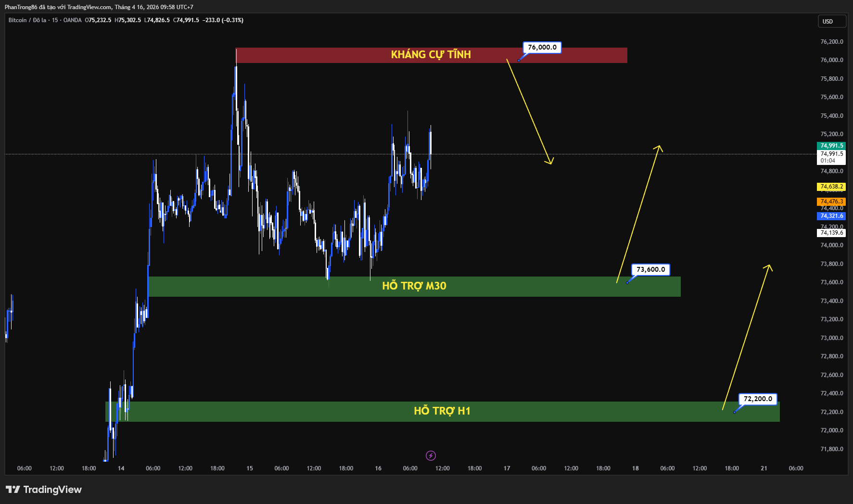This screenshot has width=853, height=504.
Task: Click the purple lightning event icon
Action: [431, 455]
